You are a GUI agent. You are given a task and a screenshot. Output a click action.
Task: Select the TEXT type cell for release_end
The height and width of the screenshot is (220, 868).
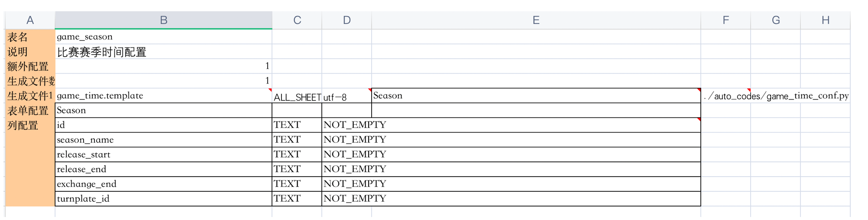[x=297, y=169]
